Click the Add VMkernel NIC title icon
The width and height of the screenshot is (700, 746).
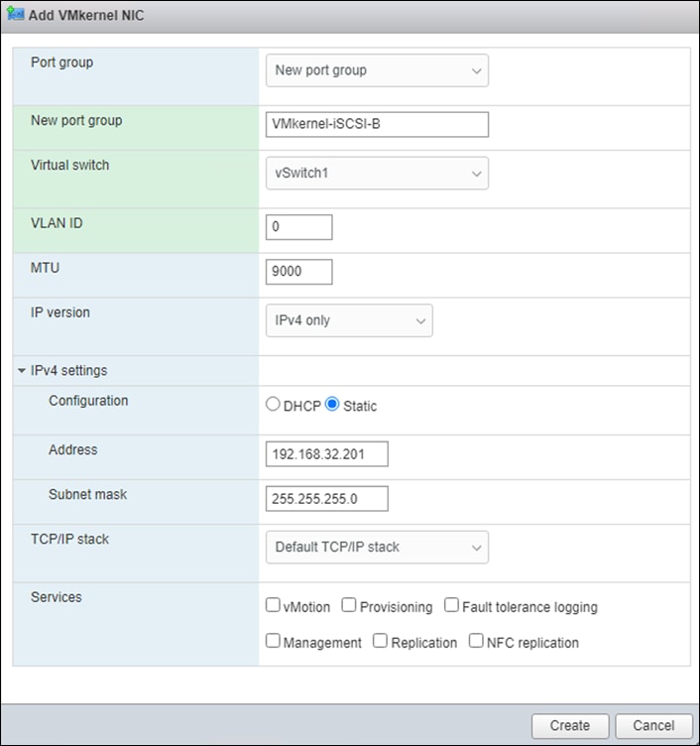16,13
